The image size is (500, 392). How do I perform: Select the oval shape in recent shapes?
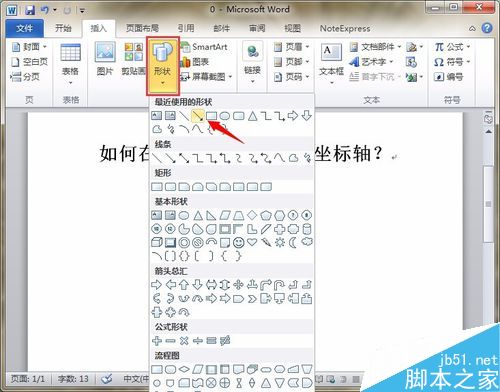[225, 116]
